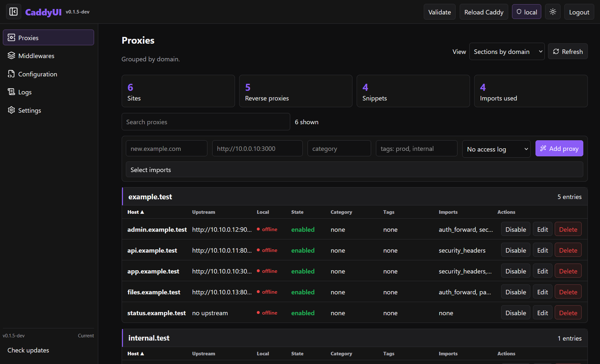Click the Snippets stat card
600x364 pixels.
pyautogui.click(x=413, y=91)
